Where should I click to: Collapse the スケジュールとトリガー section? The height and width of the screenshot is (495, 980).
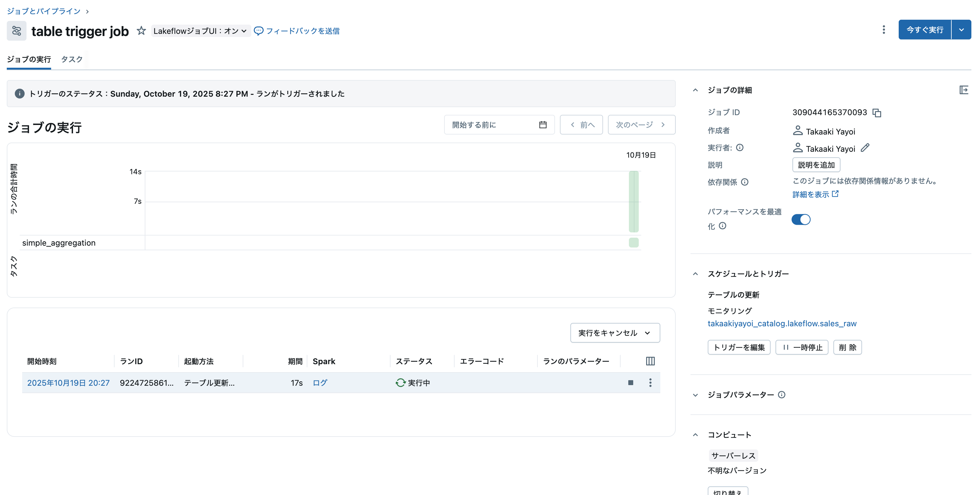696,273
